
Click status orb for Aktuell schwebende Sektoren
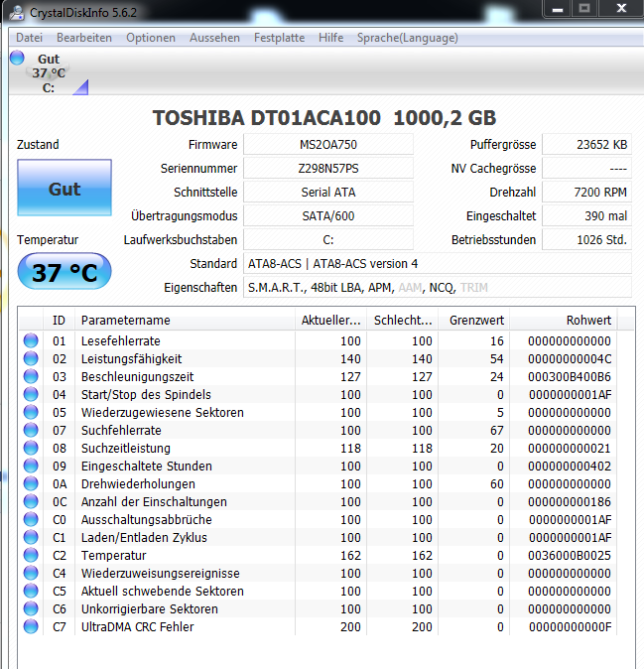[x=31, y=591]
